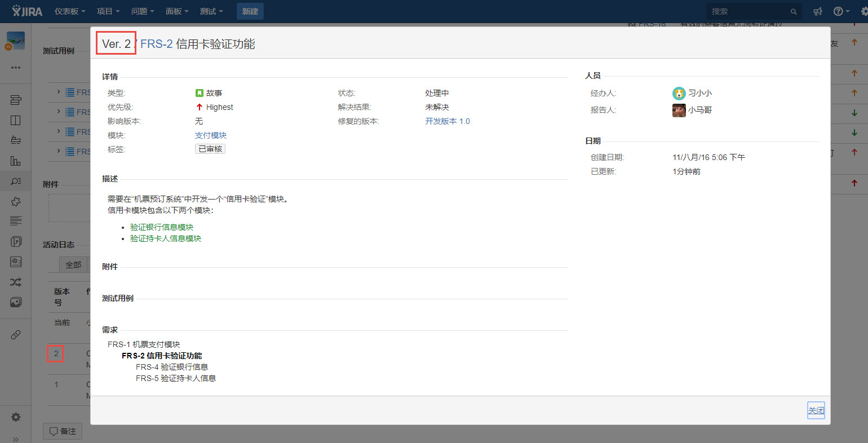Screen dimensions: 868x443
Task: Close the dialog with 关闭 link
Action: pos(816,410)
